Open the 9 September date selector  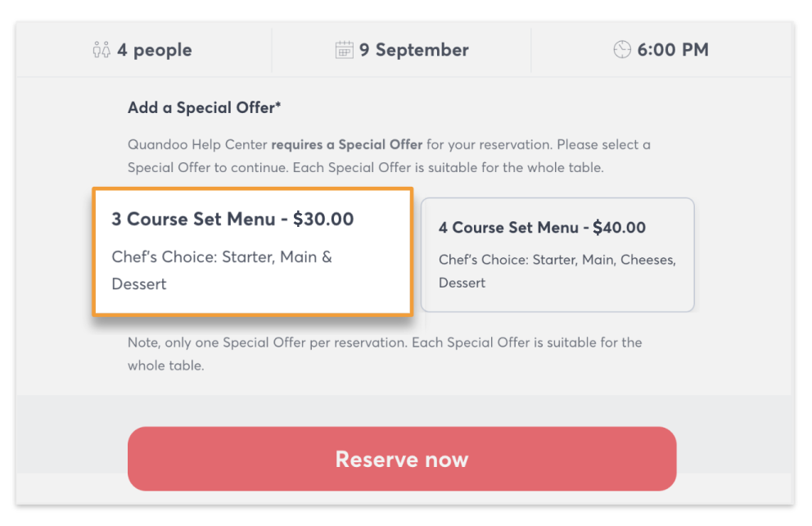pyautogui.click(x=402, y=50)
